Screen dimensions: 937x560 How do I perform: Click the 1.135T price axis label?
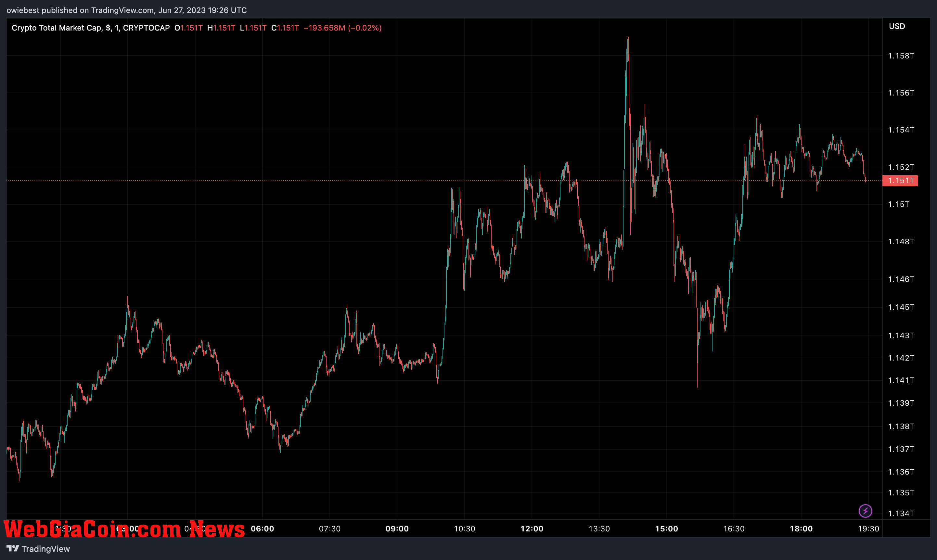tap(901, 492)
